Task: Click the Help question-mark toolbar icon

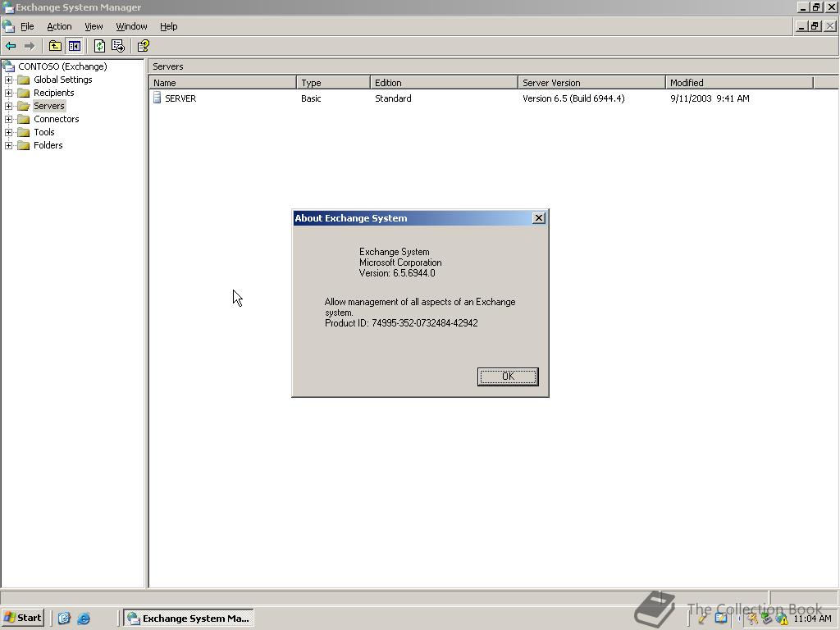Action: coord(144,46)
